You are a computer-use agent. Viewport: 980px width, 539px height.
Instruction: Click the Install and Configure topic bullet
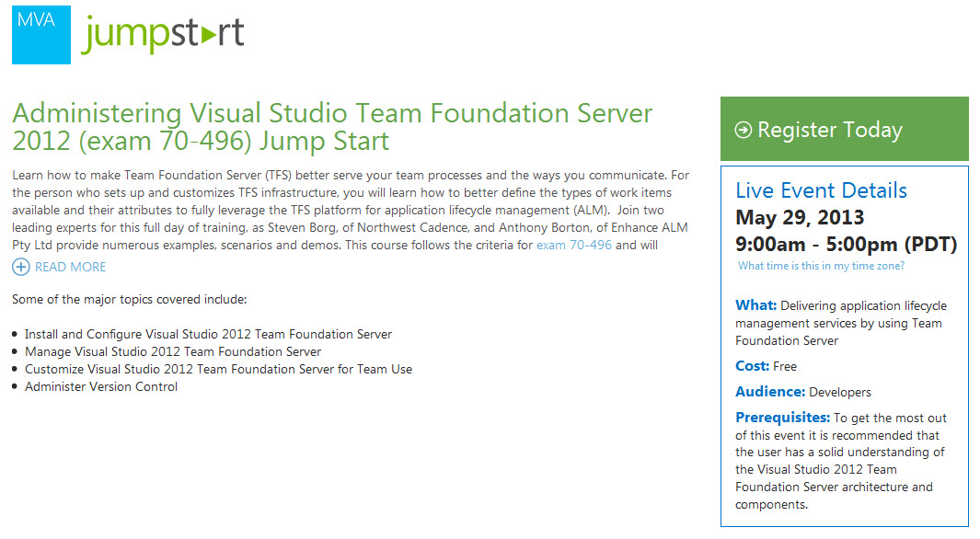pyautogui.click(x=208, y=334)
